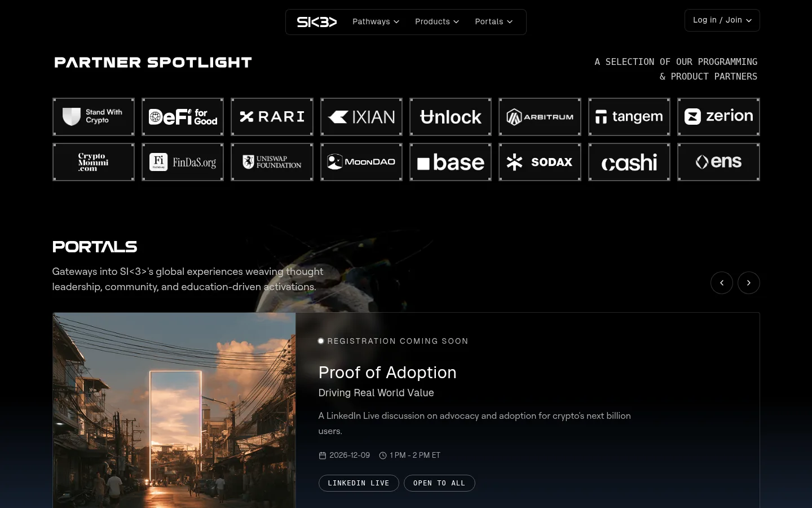812x508 pixels.
Task: Open the ens partner logo
Action: click(718, 162)
